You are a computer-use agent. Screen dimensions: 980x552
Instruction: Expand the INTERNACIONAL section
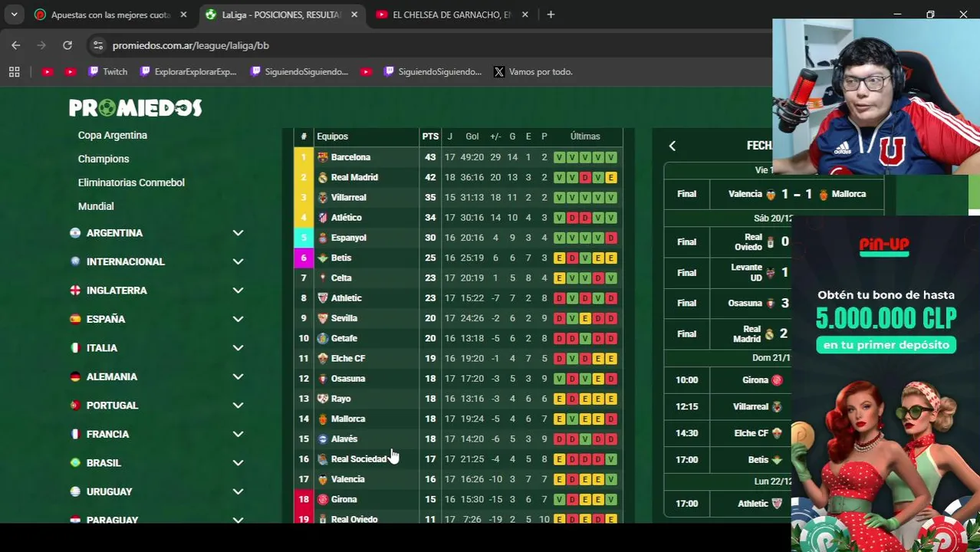click(156, 261)
